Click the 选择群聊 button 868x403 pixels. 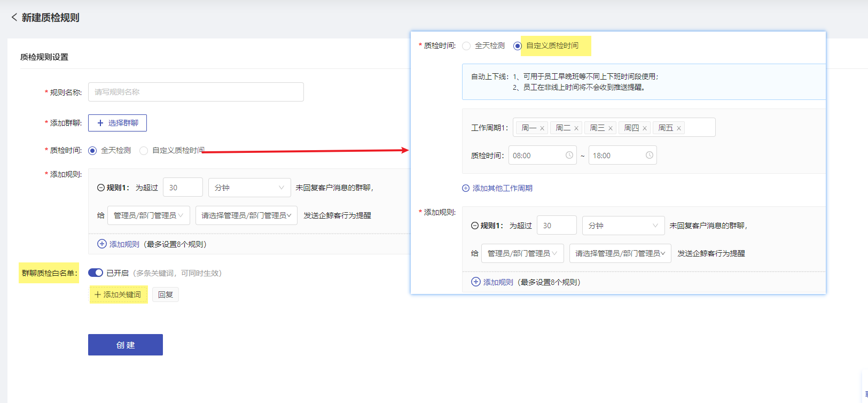coord(118,123)
